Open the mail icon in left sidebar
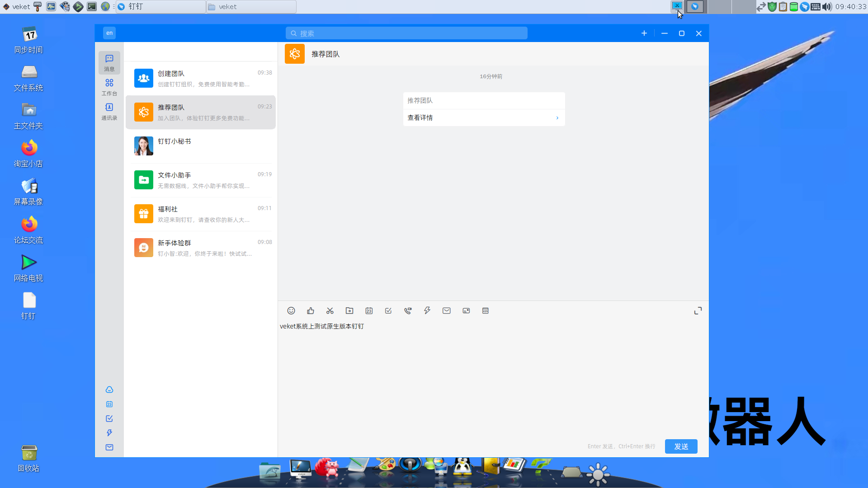 109,447
